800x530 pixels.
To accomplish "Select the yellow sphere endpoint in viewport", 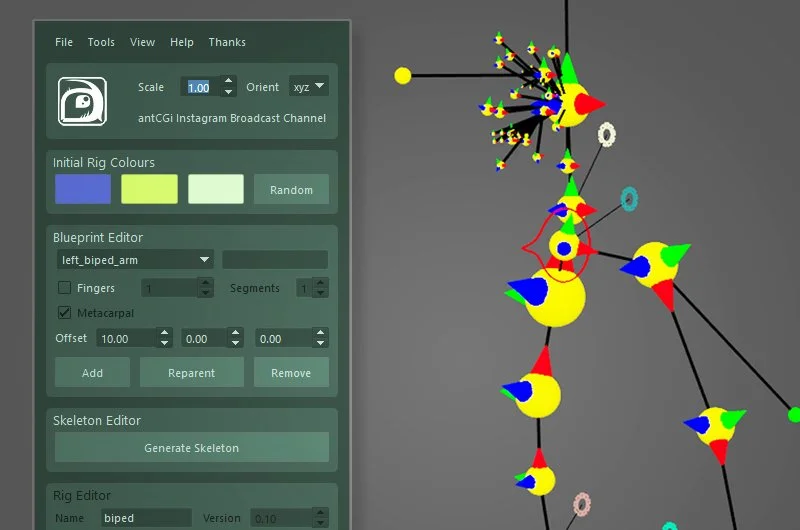I will click(x=403, y=75).
